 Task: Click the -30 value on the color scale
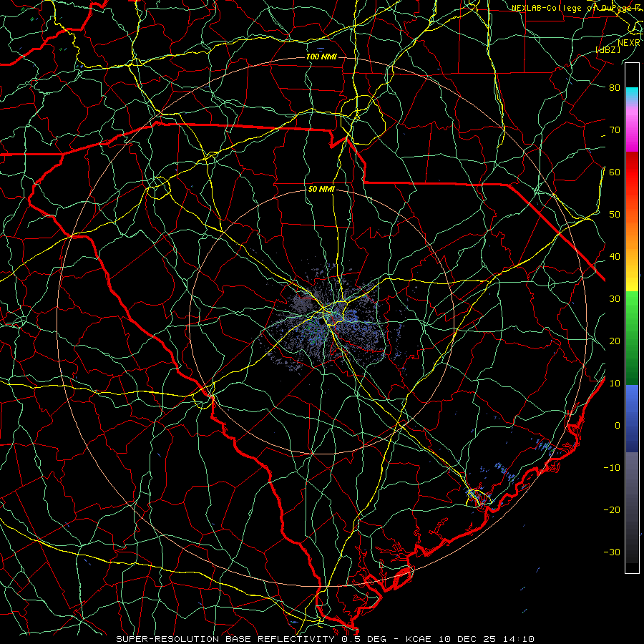(612, 552)
